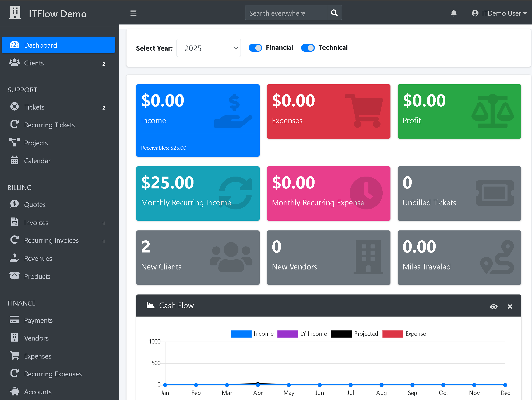532x400 pixels.
Task: Click the hamburger sidebar toggle icon
Action: (133, 13)
